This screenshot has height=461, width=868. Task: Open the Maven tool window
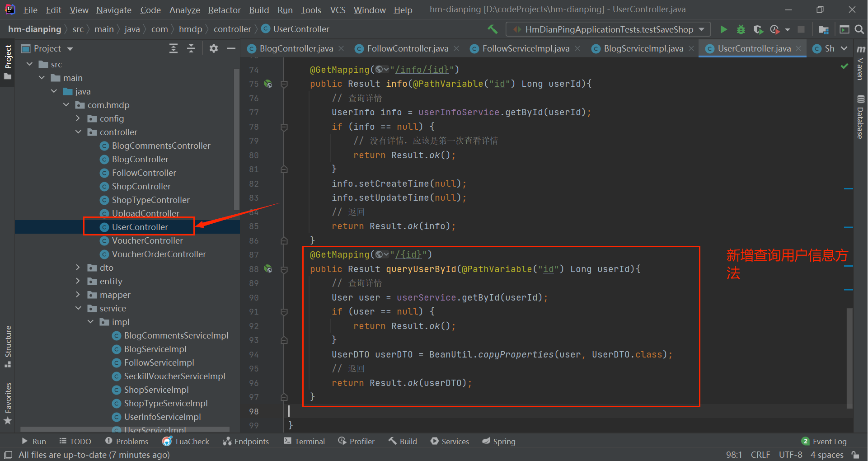pyautogui.click(x=860, y=62)
